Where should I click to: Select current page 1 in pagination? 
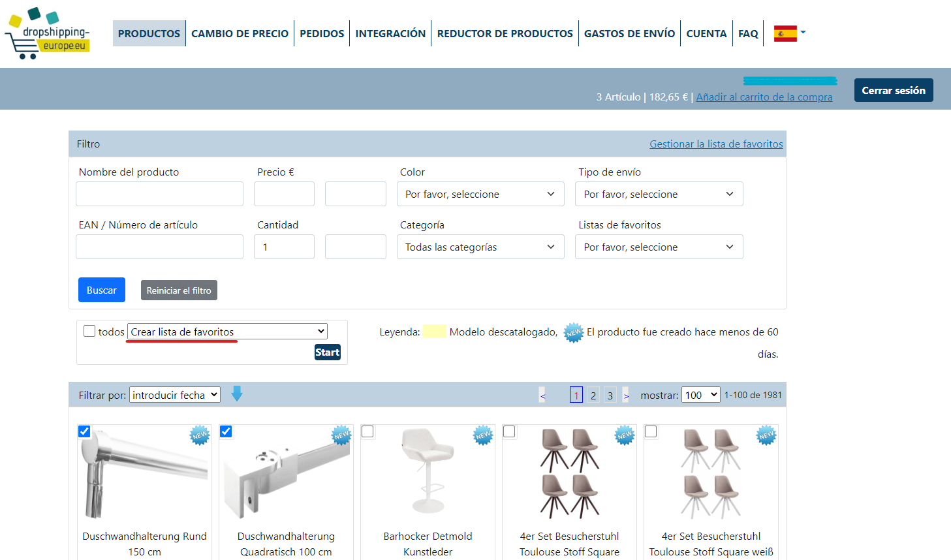576,395
